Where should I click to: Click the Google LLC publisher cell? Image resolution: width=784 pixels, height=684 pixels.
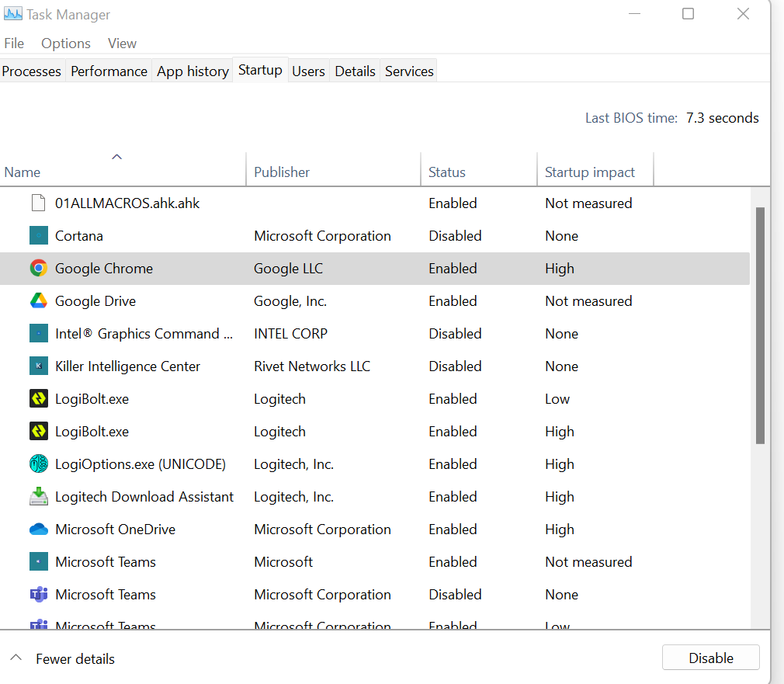[x=288, y=269]
